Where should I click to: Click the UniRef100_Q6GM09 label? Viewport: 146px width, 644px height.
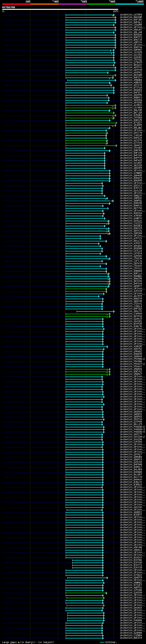tap(131, 412)
